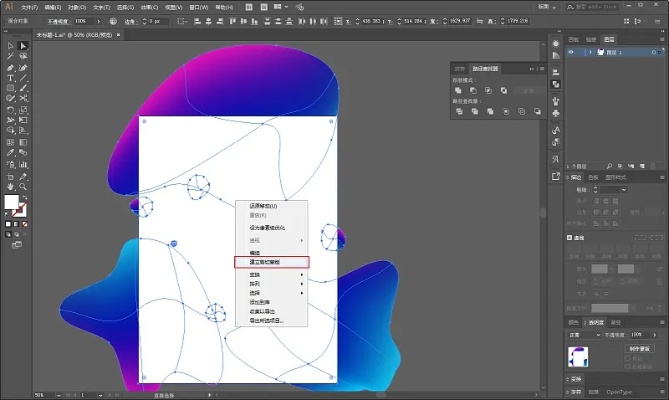
Task: Click the Make Mask button
Action: click(640, 348)
